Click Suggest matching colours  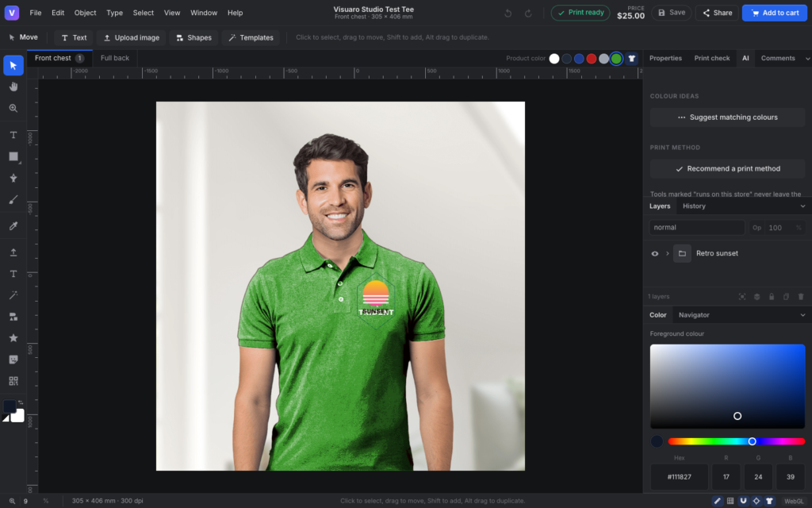[x=728, y=117]
